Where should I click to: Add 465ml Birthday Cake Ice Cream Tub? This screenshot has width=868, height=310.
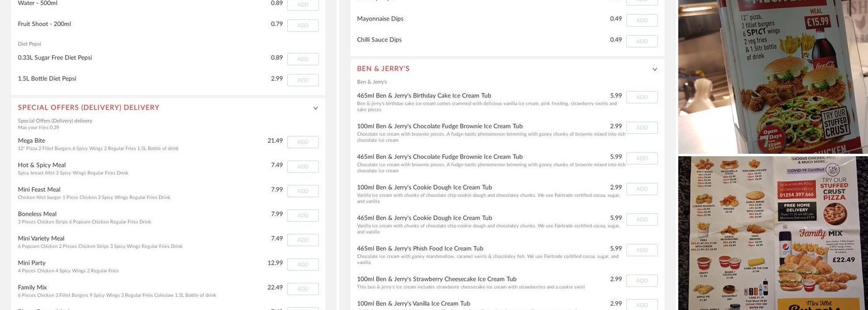click(x=642, y=97)
